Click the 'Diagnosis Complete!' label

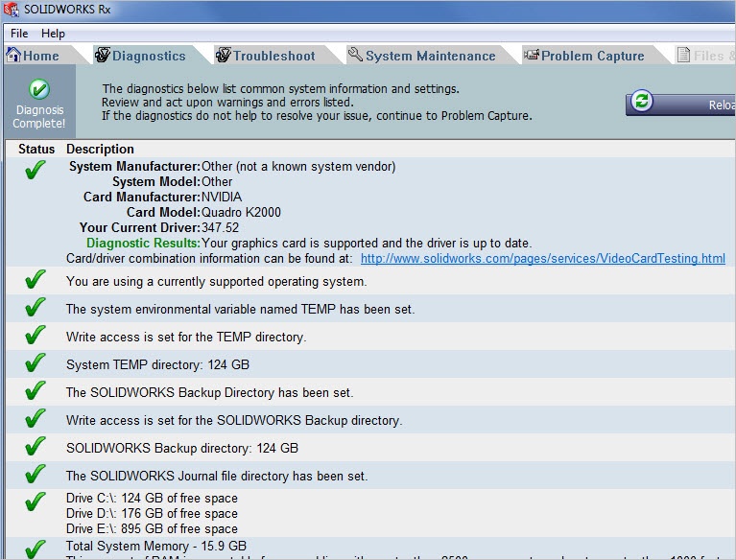39,116
